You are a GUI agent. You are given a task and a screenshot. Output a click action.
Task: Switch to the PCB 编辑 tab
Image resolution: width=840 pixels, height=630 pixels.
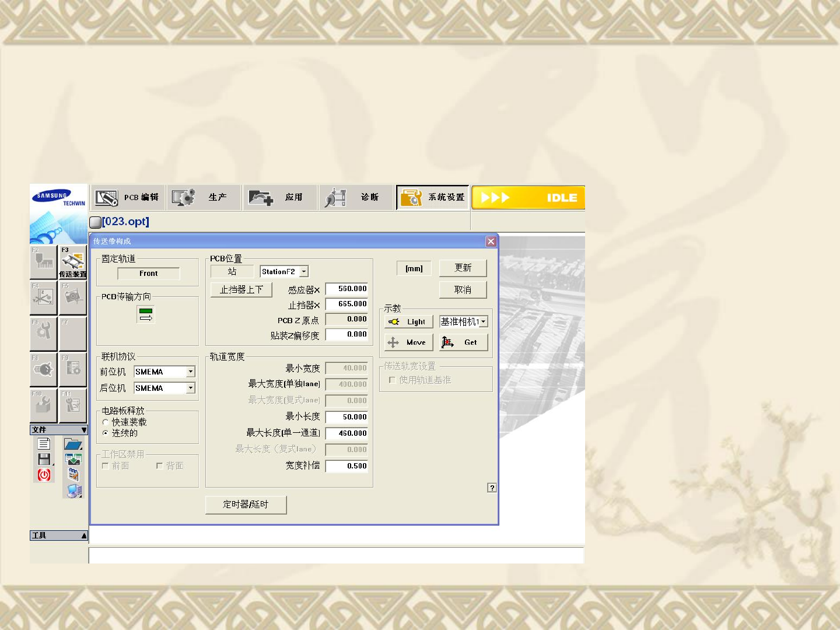pos(128,198)
